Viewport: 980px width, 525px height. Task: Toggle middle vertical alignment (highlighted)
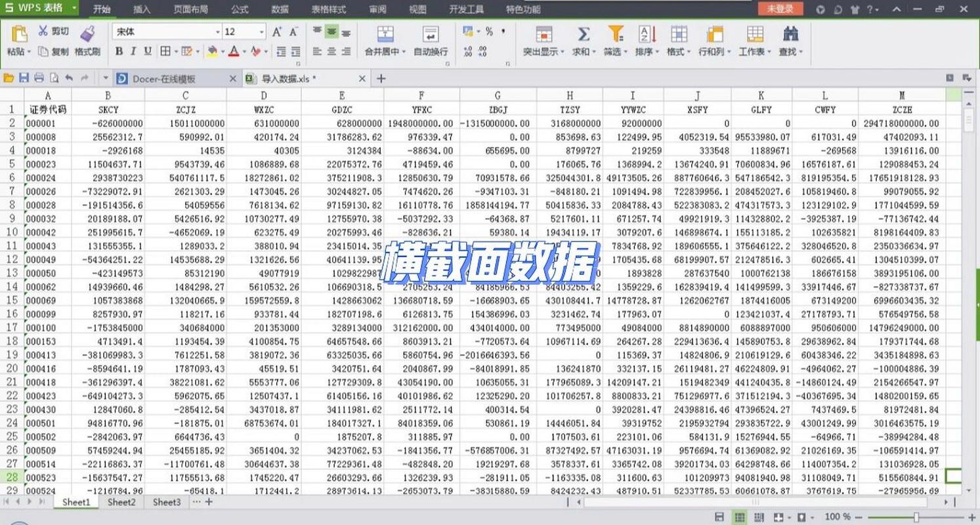pyautogui.click(x=331, y=31)
